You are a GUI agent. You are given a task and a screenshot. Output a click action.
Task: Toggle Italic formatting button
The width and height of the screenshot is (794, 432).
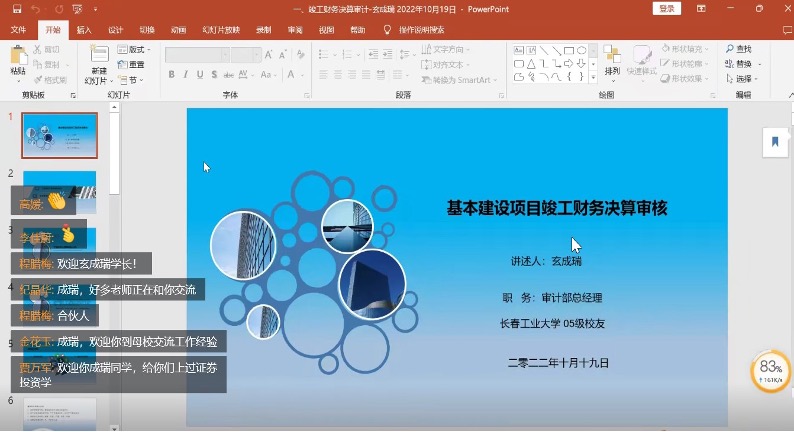coord(185,75)
